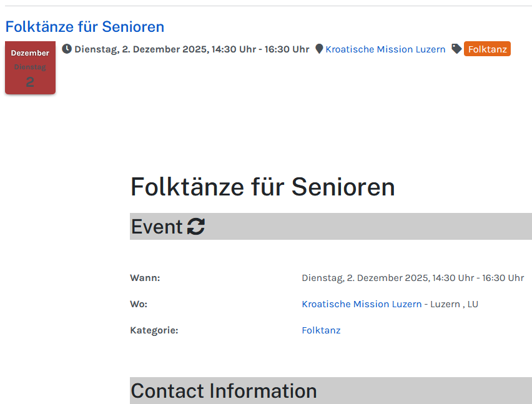This screenshot has width=532, height=404.
Task: Click the clock icon before the date
Action: click(x=67, y=49)
